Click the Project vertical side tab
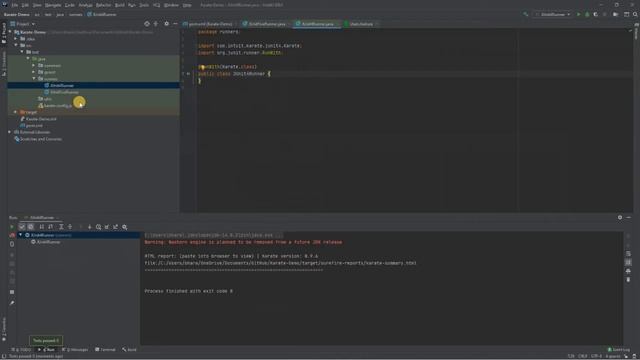The image size is (640, 360). coord(4,33)
